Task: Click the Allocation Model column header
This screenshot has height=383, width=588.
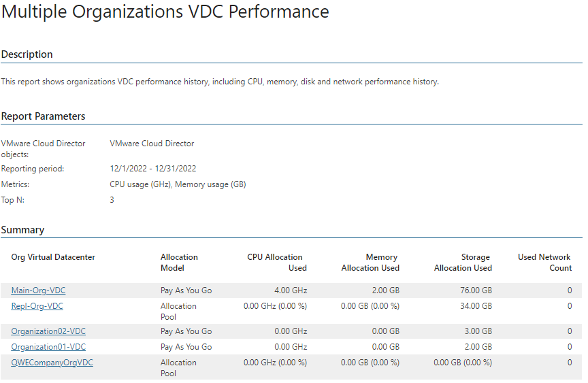Action: pyautogui.click(x=179, y=263)
